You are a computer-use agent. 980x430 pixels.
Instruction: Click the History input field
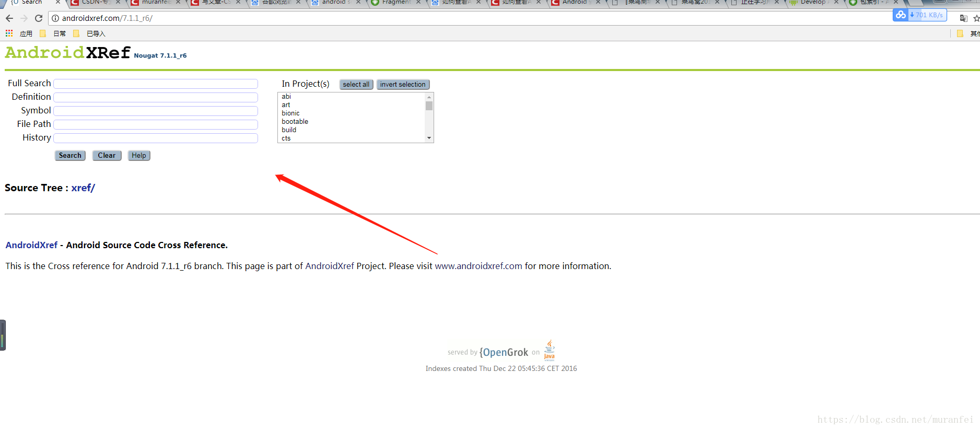point(156,138)
